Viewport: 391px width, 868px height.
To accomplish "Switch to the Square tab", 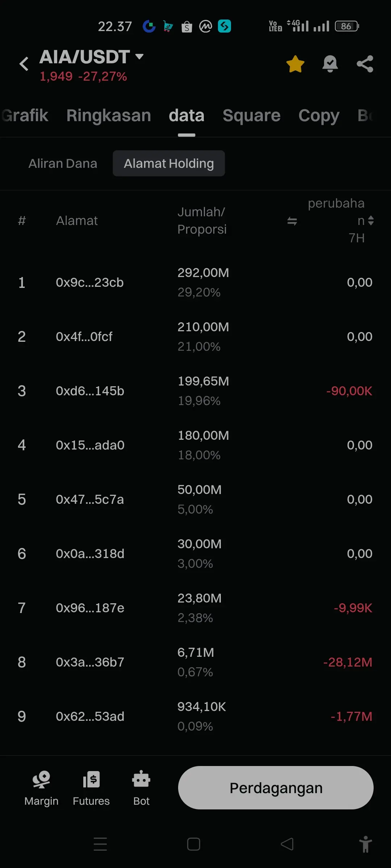I will (x=251, y=116).
